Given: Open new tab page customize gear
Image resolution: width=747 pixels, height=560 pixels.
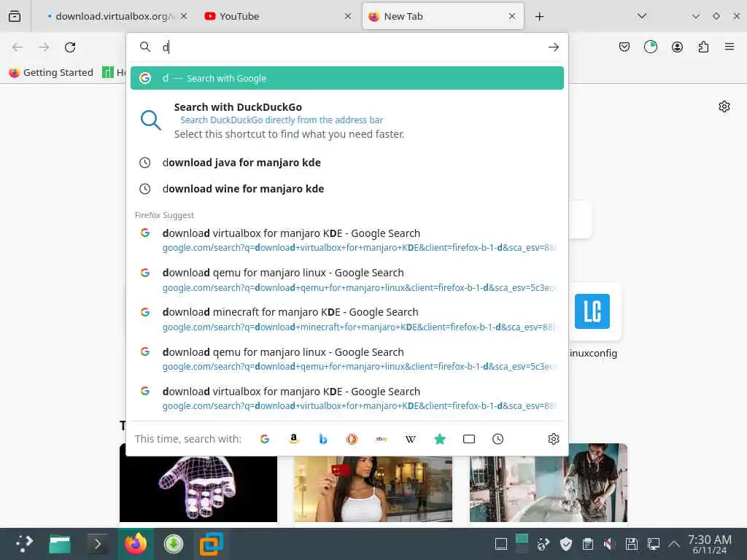Looking at the screenshot, I should click(724, 106).
